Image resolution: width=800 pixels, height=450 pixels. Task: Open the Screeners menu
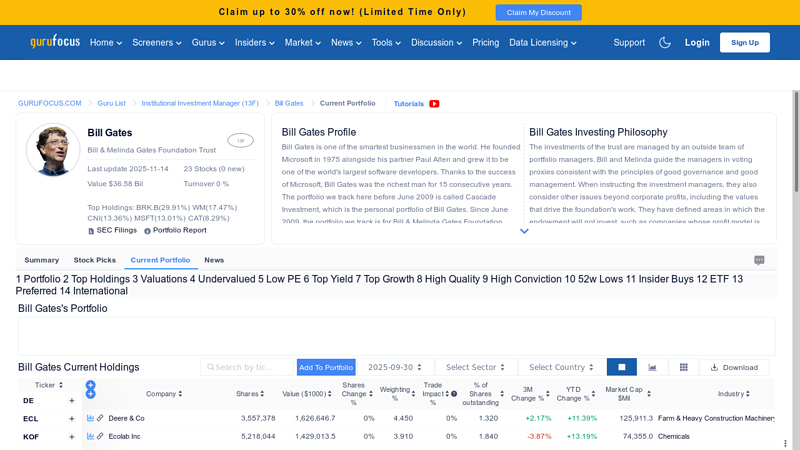[x=157, y=43]
